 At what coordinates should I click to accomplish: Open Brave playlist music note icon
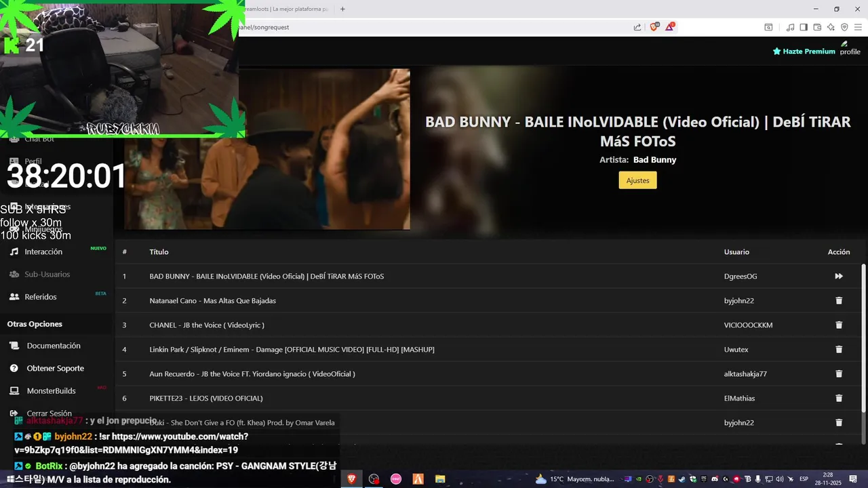(x=790, y=27)
